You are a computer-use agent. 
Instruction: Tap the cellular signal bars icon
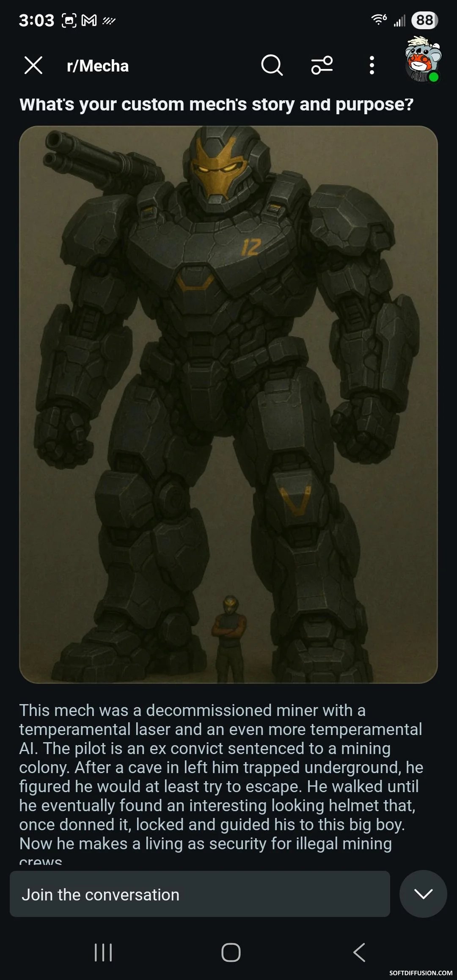(x=400, y=20)
